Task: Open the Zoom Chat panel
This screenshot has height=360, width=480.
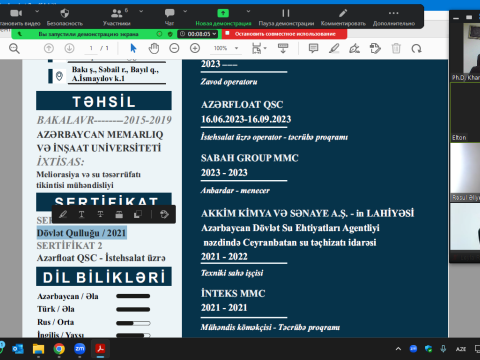Action: pyautogui.click(x=170, y=17)
